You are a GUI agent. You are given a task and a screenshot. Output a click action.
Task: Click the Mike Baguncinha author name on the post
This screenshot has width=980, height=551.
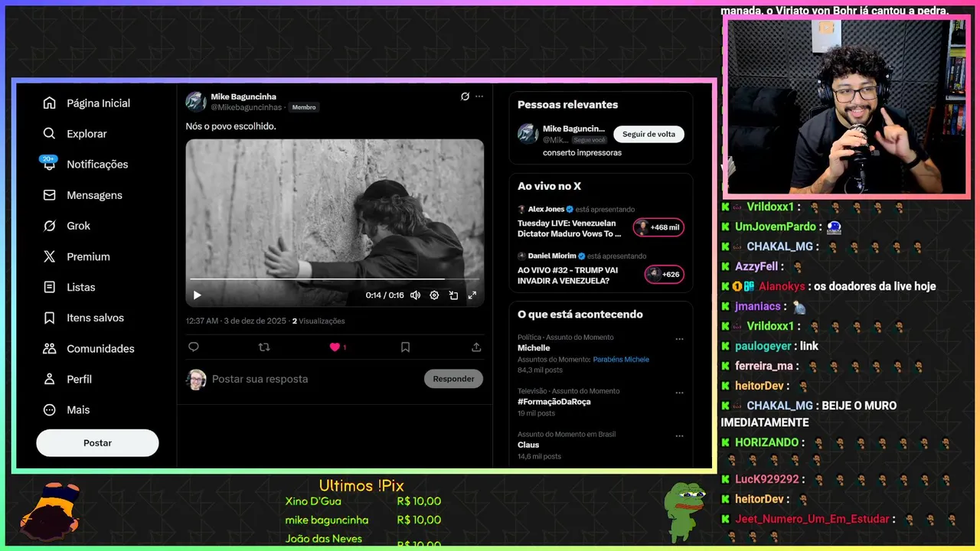pos(243,97)
